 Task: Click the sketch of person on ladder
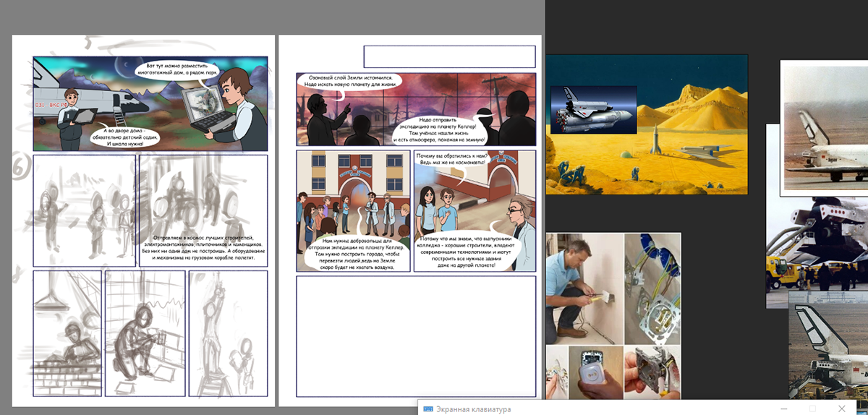tap(228, 333)
